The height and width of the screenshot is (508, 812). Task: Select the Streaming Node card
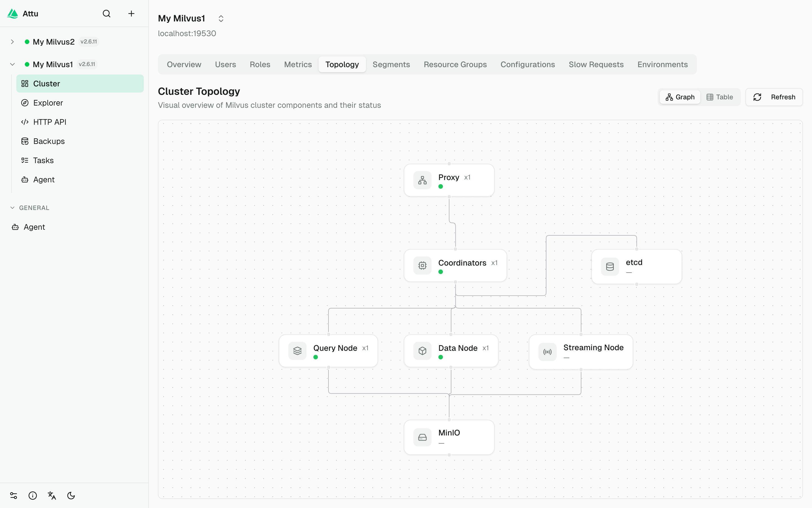point(581,352)
